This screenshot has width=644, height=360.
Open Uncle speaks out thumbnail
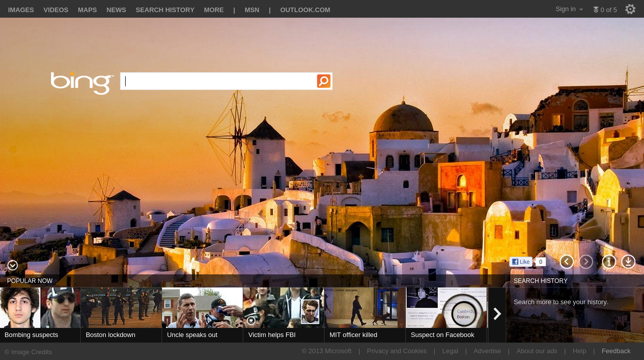click(202, 307)
